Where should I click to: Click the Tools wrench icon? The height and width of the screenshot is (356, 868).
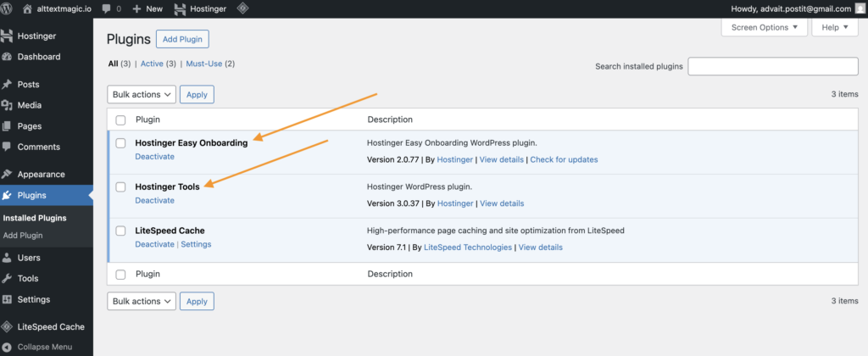click(x=7, y=279)
